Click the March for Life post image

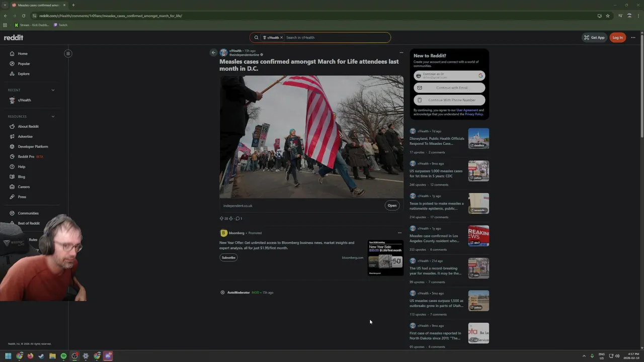[311, 137]
